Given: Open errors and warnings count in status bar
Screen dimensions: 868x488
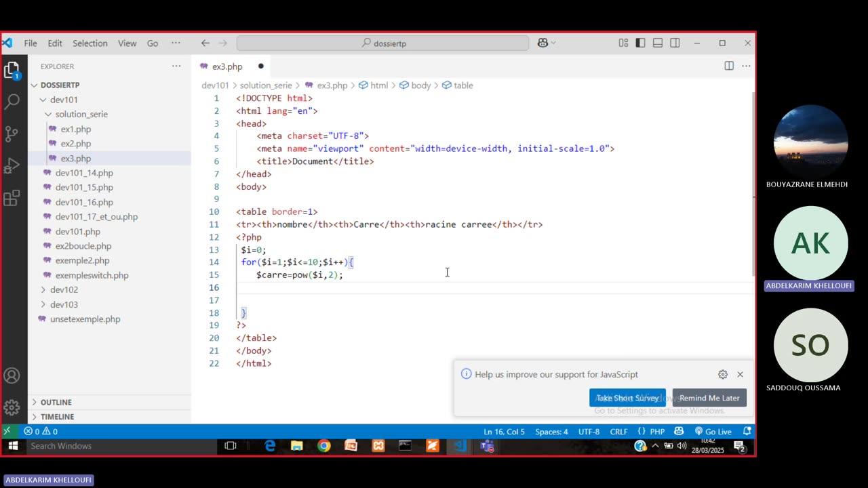Looking at the screenshot, I should point(41,431).
